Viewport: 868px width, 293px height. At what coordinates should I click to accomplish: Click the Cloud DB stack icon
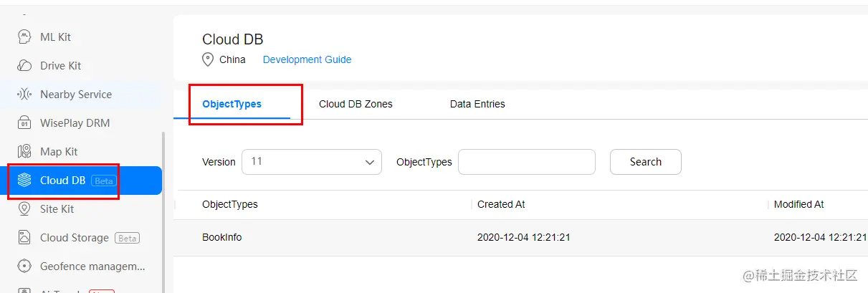tap(24, 180)
